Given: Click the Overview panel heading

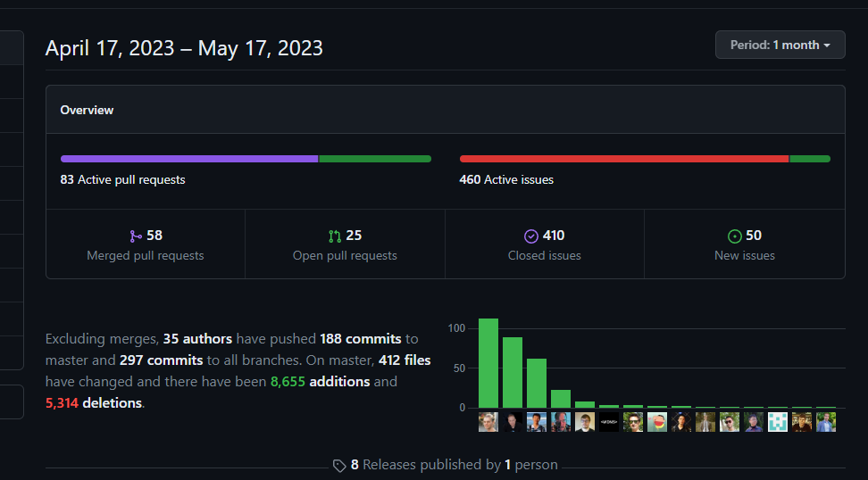Looking at the screenshot, I should pos(87,110).
